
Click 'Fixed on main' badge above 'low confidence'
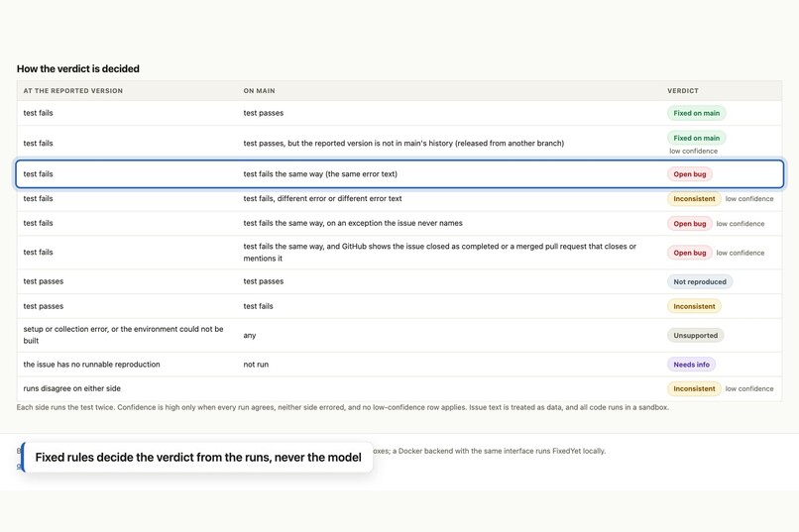(696, 138)
